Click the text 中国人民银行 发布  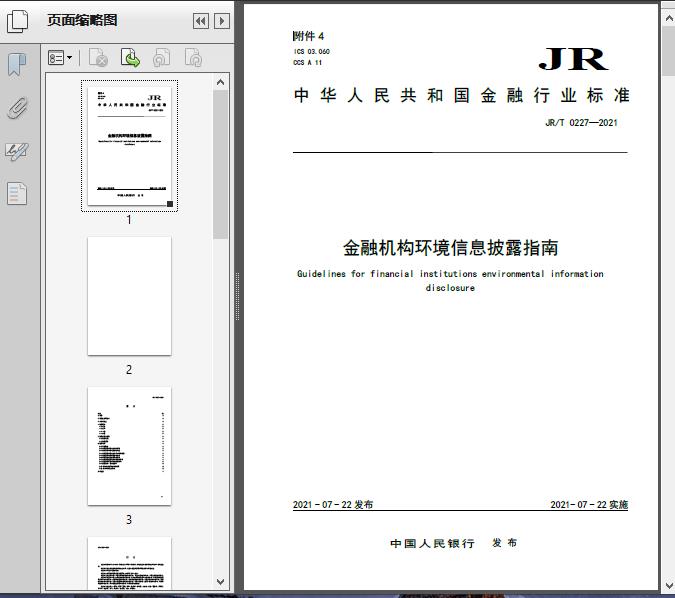(x=454, y=543)
